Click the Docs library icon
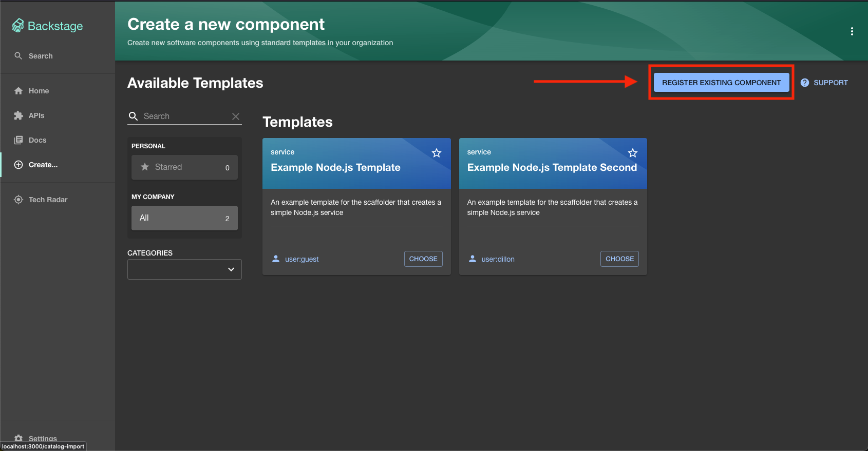 18,140
